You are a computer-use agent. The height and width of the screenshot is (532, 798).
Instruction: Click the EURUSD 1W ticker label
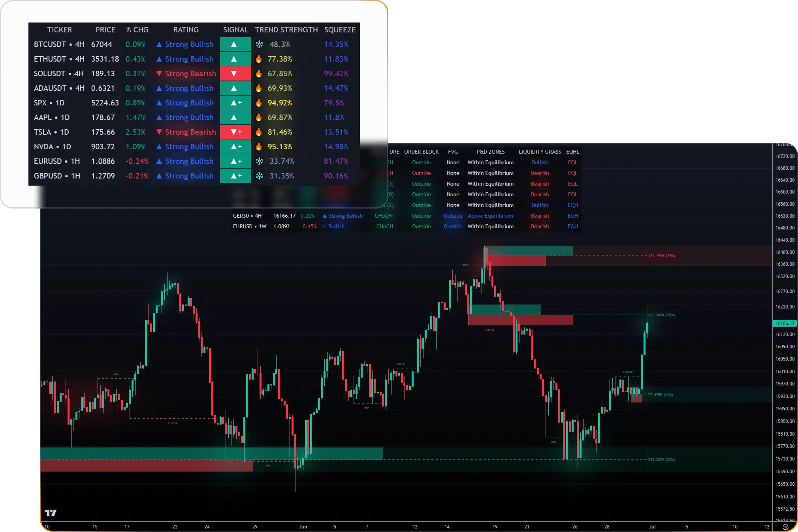[x=250, y=227]
